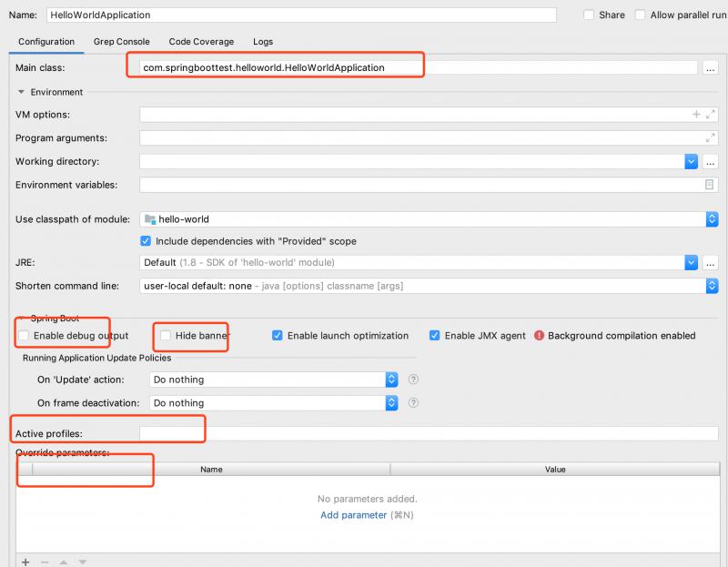Open On frame deactivation dropdown

pos(391,402)
